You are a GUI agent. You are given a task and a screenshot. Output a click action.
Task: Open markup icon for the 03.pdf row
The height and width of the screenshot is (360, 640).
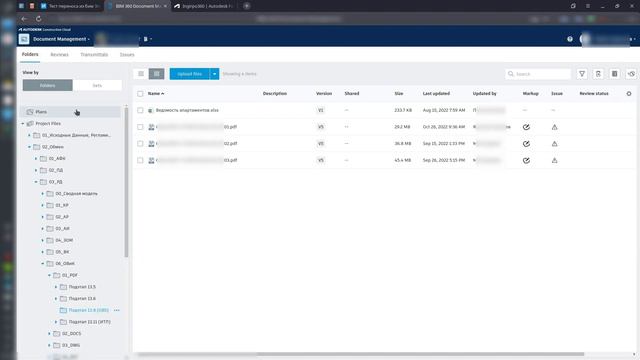526,160
